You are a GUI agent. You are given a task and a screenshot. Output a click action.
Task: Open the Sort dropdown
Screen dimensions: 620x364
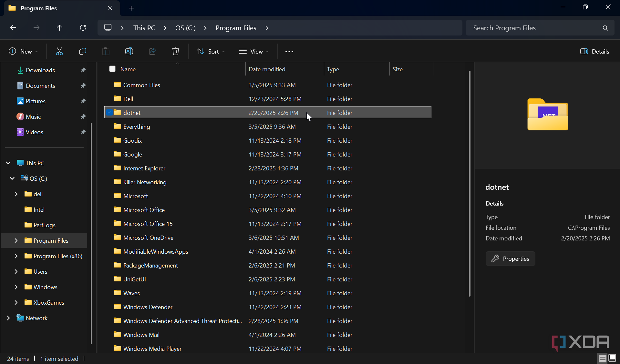coord(211,51)
